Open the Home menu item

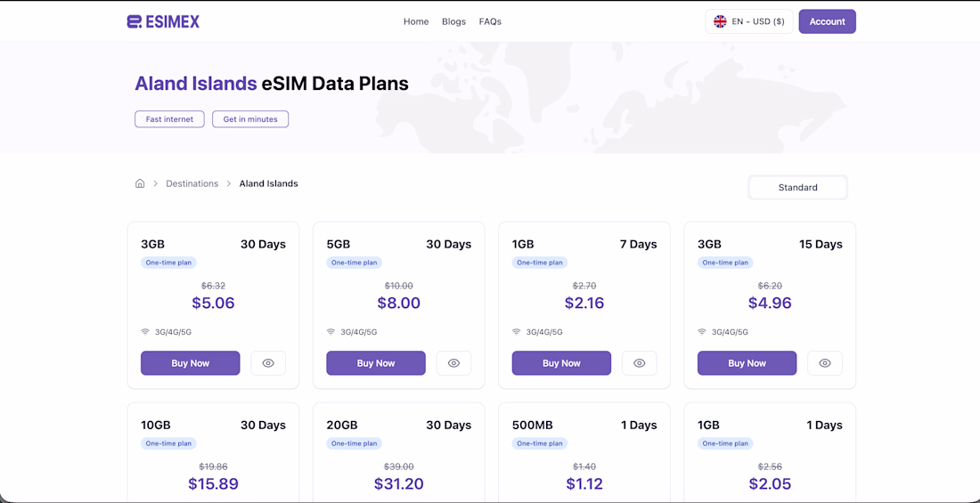tap(416, 21)
